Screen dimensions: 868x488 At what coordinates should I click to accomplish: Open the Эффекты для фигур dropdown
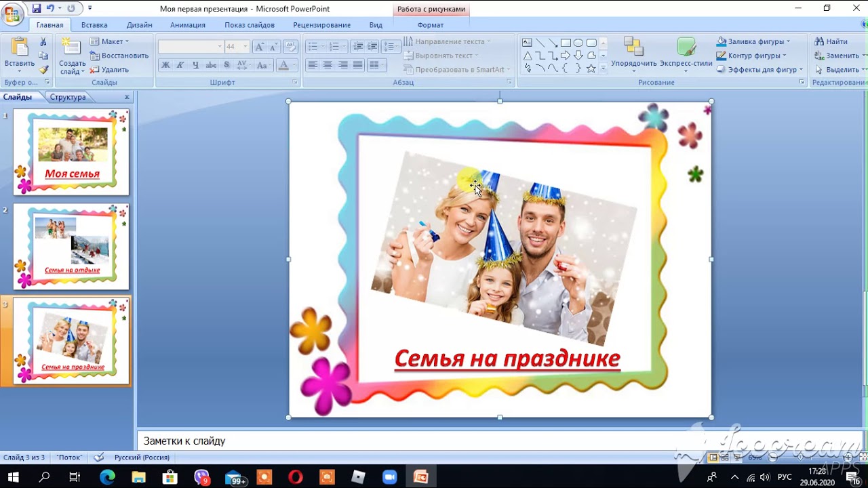[759, 69]
